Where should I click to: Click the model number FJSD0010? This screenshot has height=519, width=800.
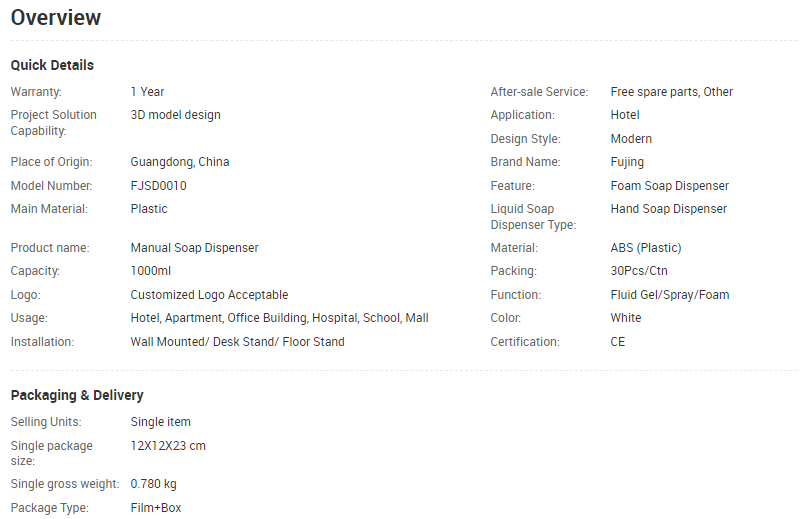(159, 186)
